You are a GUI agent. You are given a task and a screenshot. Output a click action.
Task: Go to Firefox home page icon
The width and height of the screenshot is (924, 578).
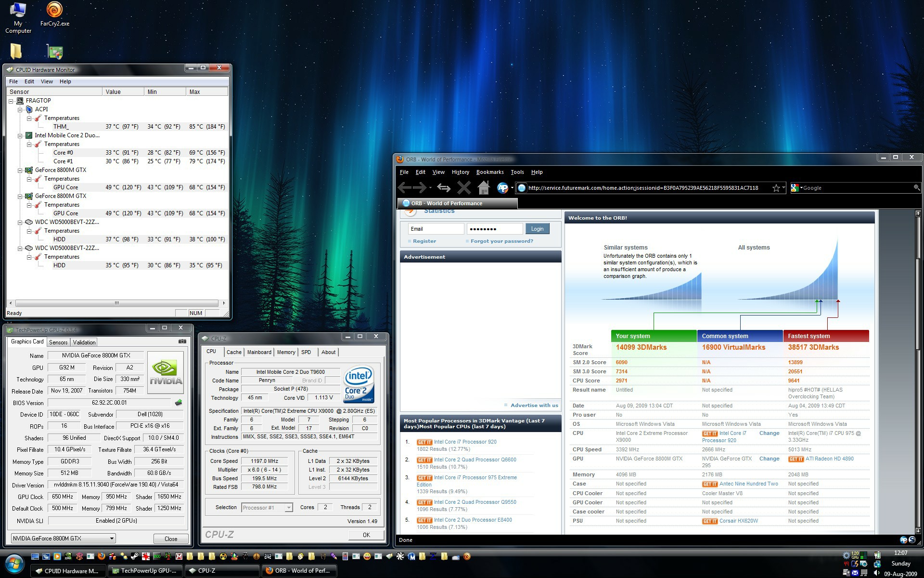click(484, 187)
